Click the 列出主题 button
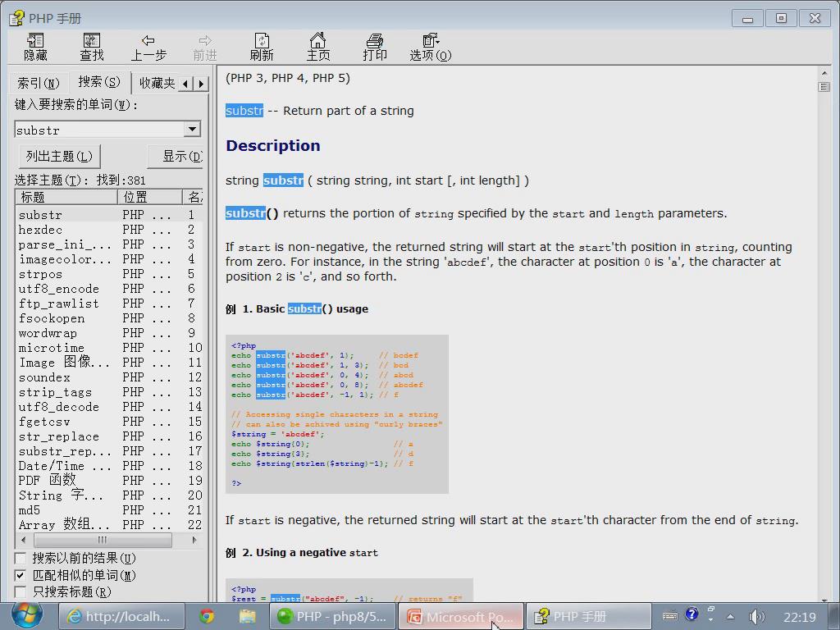Viewport: 840px width, 630px height. (59, 157)
